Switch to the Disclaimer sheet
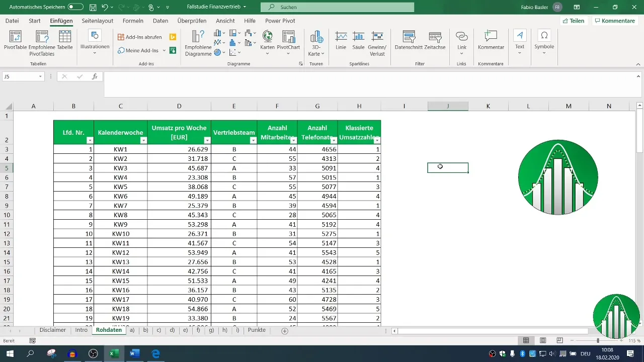The height and width of the screenshot is (362, 644). click(x=53, y=330)
